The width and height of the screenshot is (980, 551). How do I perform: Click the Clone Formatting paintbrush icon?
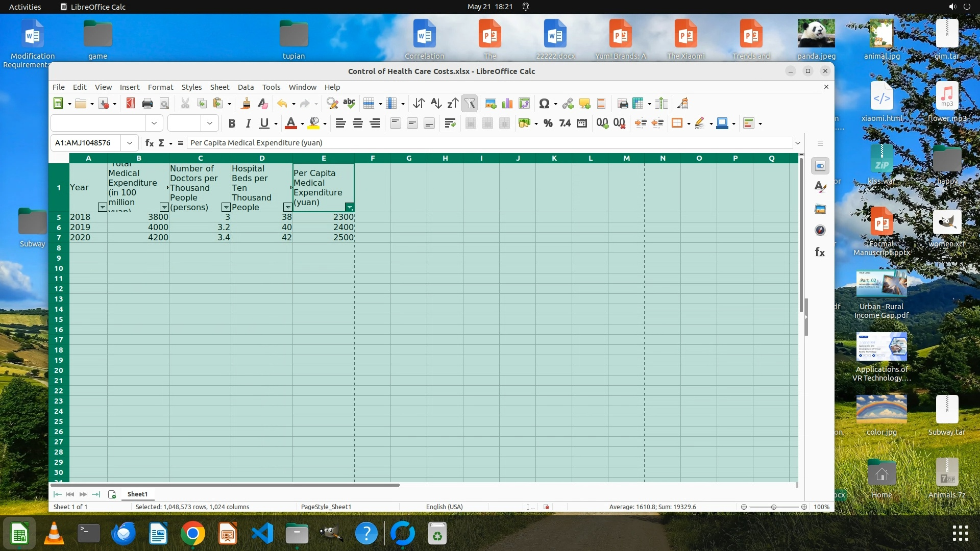click(246, 104)
